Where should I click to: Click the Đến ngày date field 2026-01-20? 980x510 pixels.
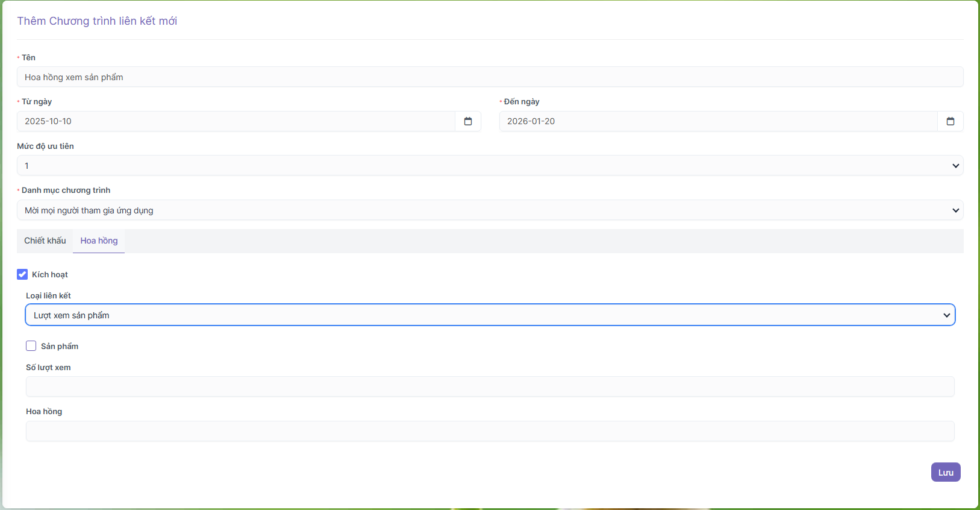717,121
